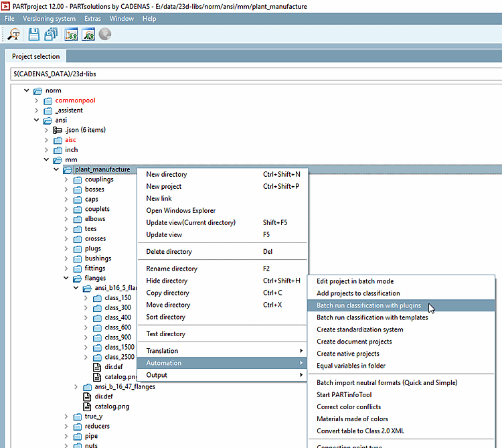This screenshot has height=448, width=502.
Task: Expand the ansi_b_16_47_flanges node
Action: click(x=76, y=387)
